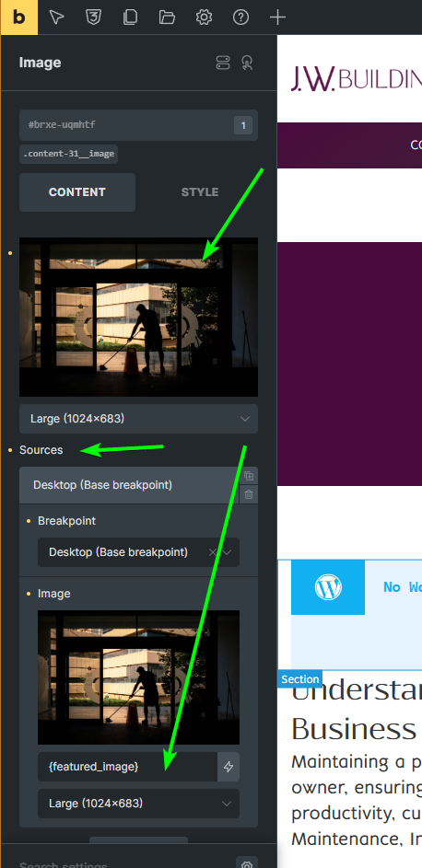Toggle the Image panel interactions icon
The width and height of the screenshot is (422, 868).
coord(247,63)
